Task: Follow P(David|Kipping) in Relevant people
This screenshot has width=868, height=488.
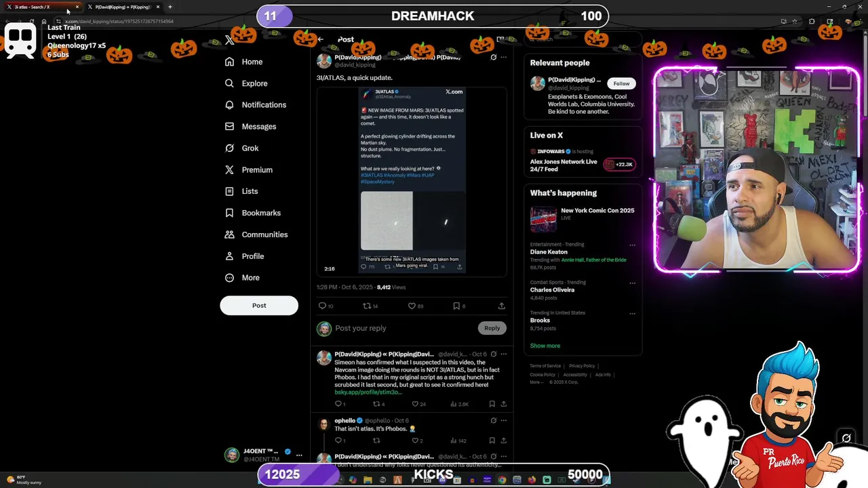Action: (621, 83)
